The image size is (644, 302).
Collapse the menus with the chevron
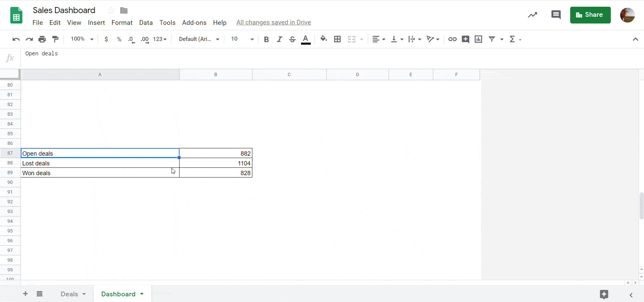coord(635,39)
